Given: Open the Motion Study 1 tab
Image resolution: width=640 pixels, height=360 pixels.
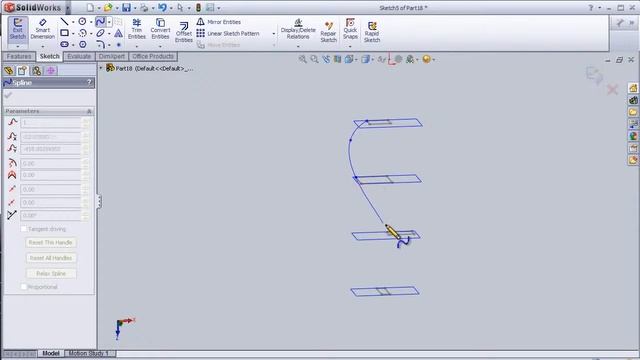Looking at the screenshot, I should click(89, 353).
